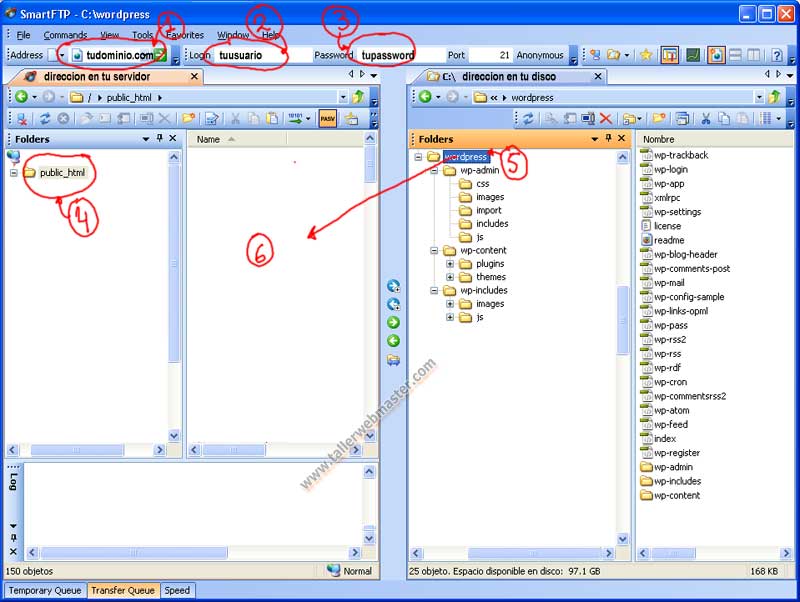Click the transfer type 10101 icon
This screenshot has width=800, height=602.
click(295, 119)
